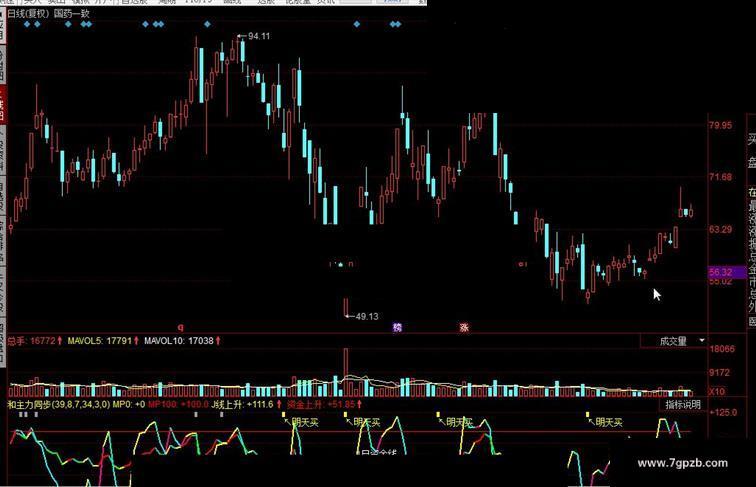This screenshot has width=756, height=487.
Task: Click the MAVOL5 17791 readout
Action: [103, 341]
